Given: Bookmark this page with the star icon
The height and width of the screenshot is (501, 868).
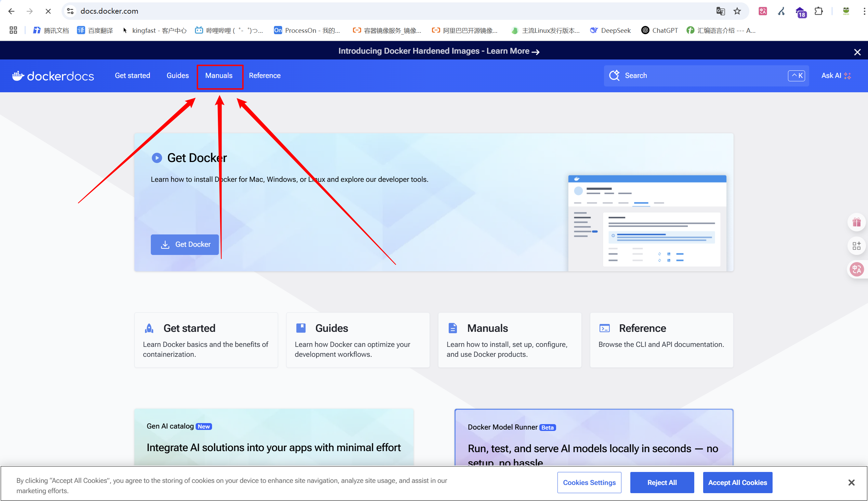Looking at the screenshot, I should pos(737,11).
